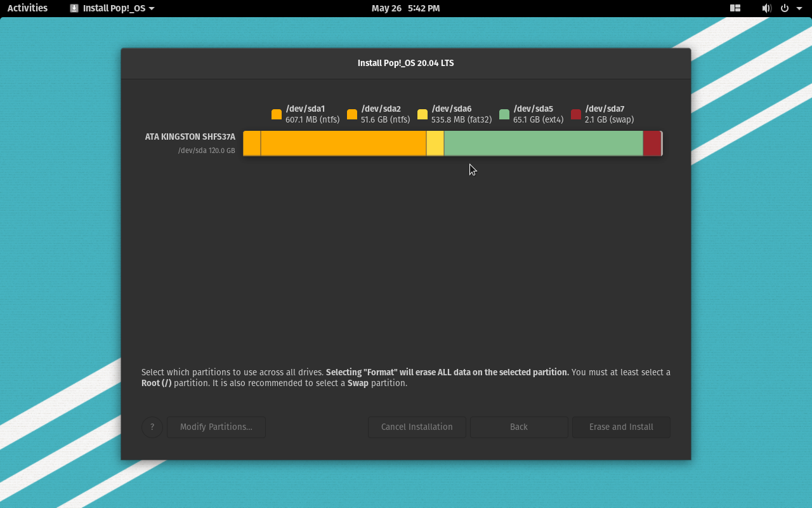The width and height of the screenshot is (812, 508).
Task: Click the Cancel Installation button
Action: tap(417, 427)
